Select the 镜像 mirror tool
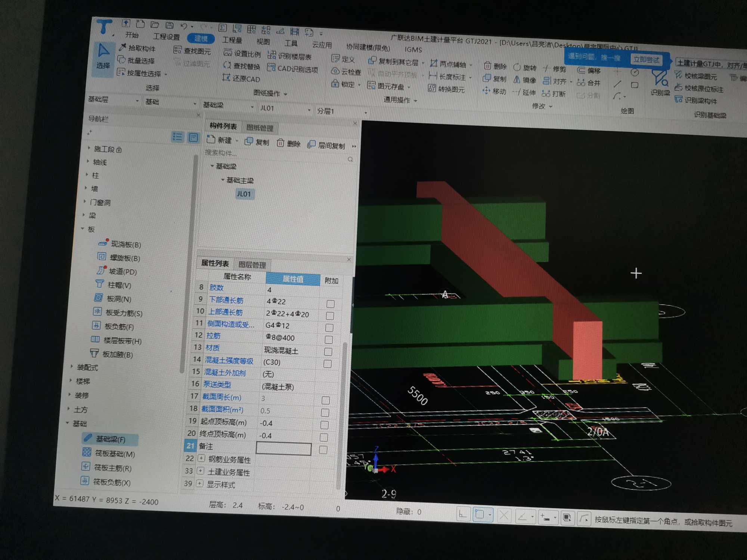Viewport: 747px width, 560px height. click(524, 80)
